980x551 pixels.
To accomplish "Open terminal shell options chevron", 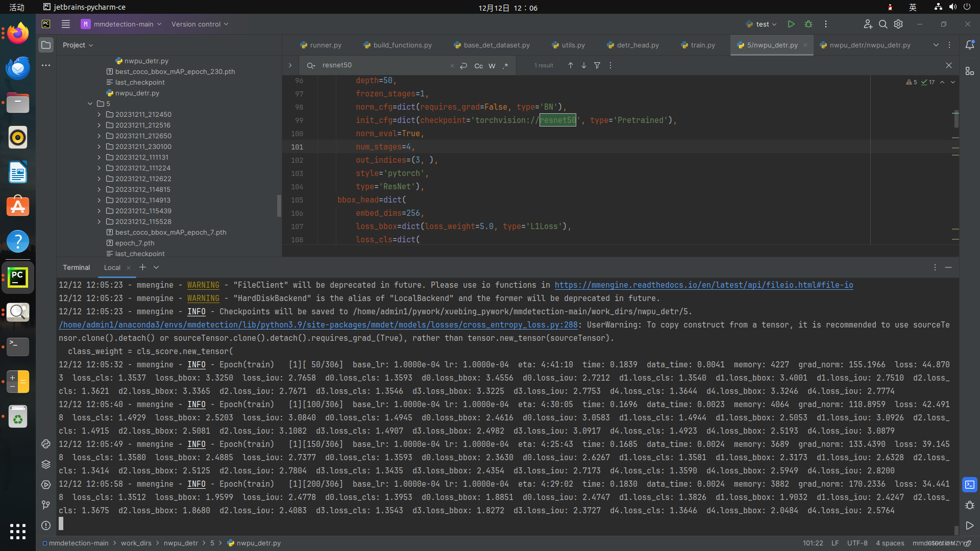I will 156,267.
